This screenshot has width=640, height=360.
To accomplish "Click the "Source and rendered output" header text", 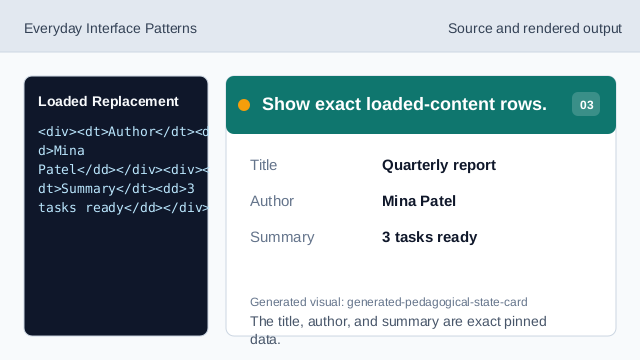I will [x=535, y=29].
